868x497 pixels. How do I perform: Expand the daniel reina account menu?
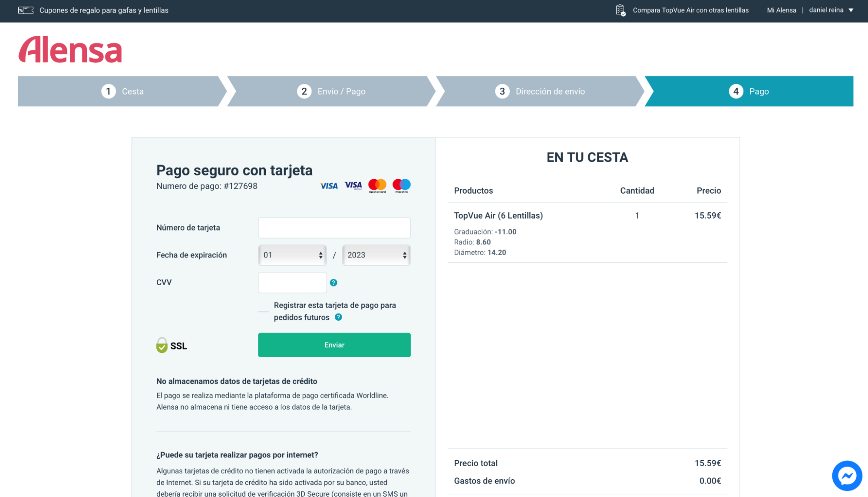[831, 10]
